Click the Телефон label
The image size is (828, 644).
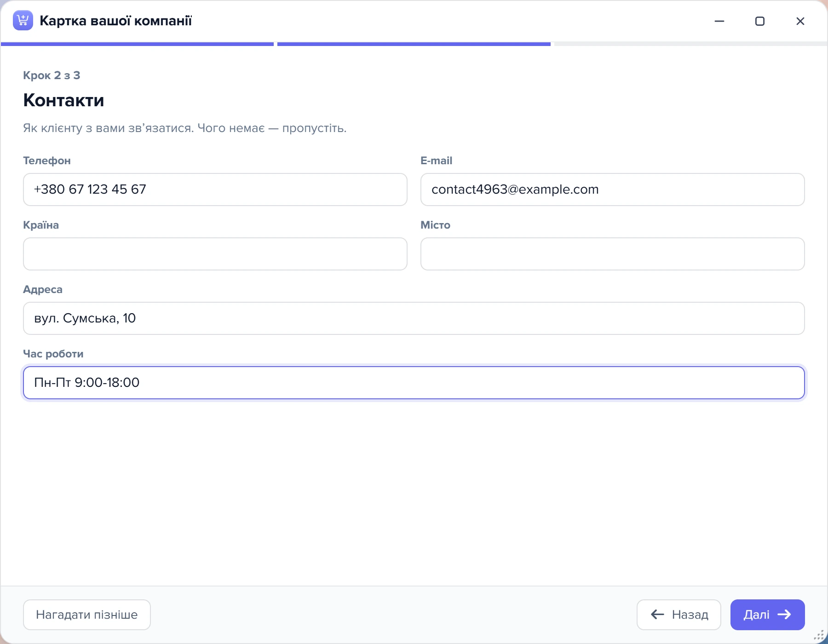(47, 161)
